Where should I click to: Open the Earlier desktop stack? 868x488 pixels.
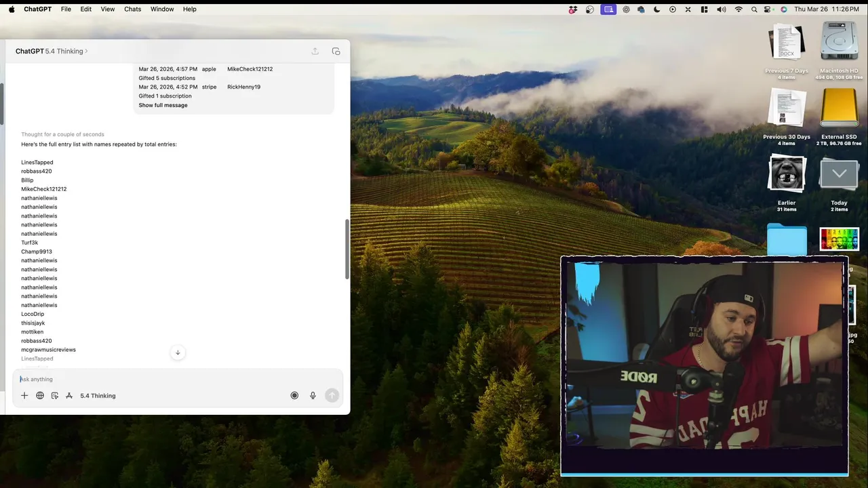point(787,174)
